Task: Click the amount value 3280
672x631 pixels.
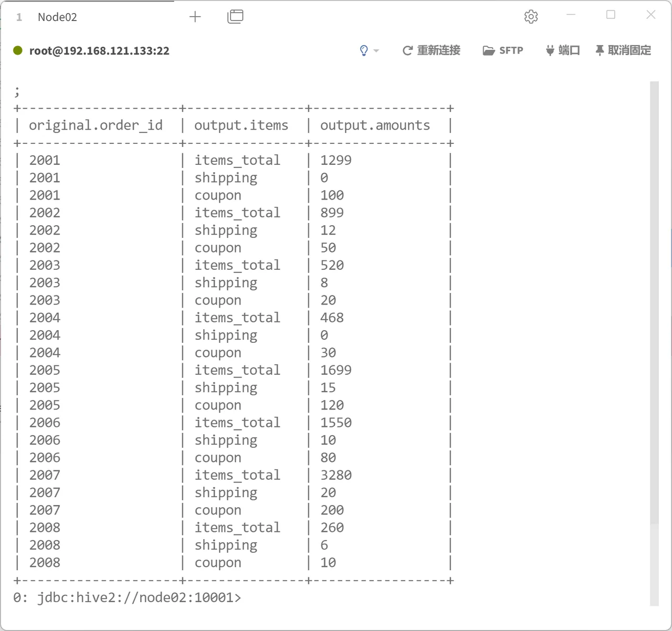Action: coord(336,475)
